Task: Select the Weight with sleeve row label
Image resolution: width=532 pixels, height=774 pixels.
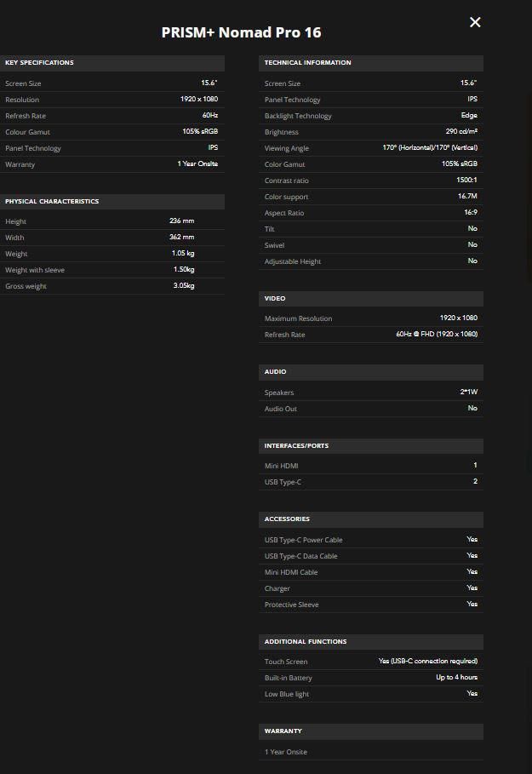Action: pos(35,270)
